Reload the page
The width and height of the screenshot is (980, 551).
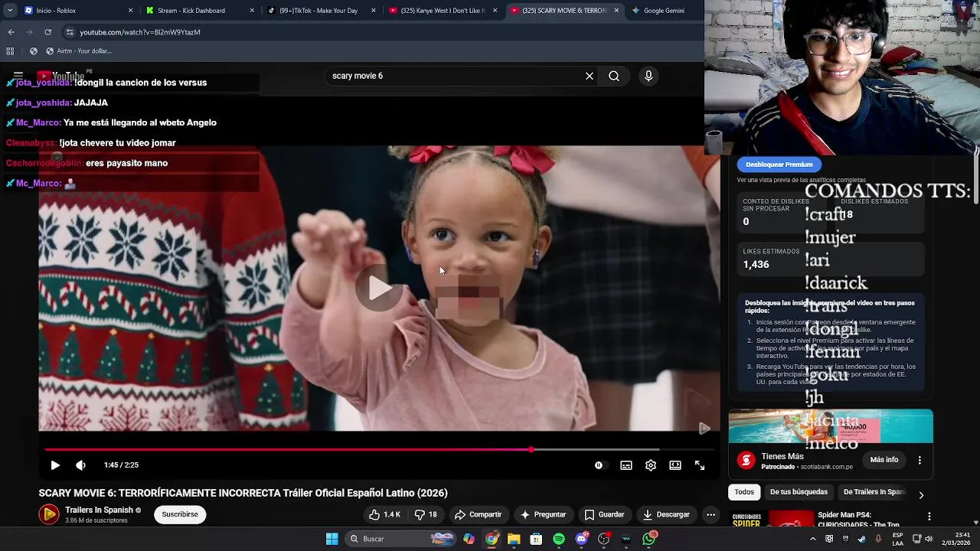click(47, 32)
